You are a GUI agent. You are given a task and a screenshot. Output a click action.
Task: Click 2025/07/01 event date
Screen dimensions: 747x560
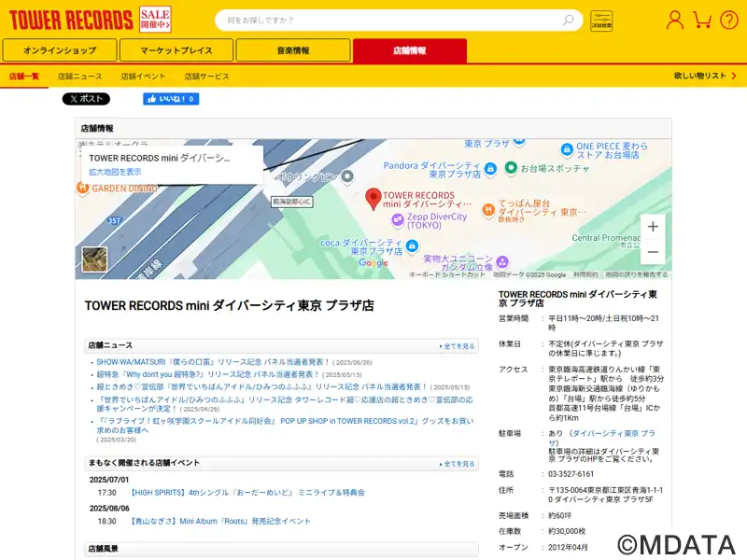click(x=109, y=480)
